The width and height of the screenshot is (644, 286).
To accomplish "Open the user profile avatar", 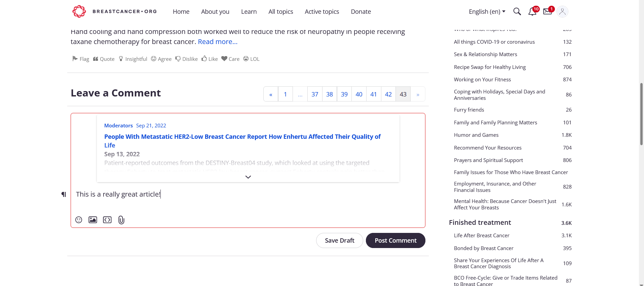I will 562,12.
